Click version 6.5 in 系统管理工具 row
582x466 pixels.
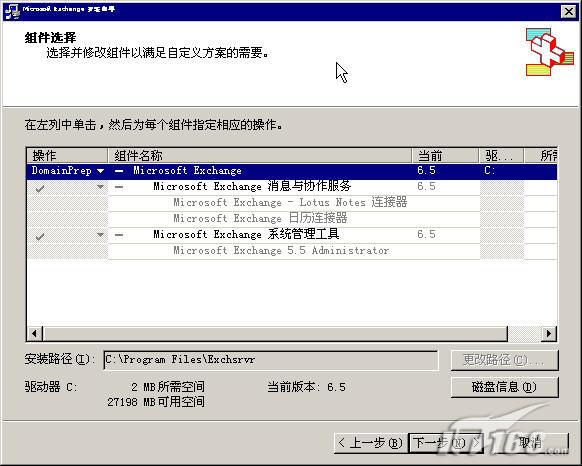(426, 234)
